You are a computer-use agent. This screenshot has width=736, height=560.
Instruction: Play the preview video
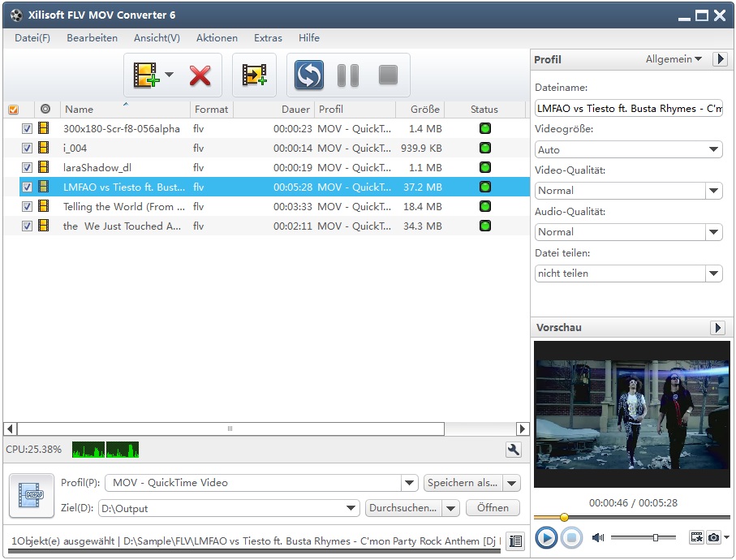coord(545,537)
